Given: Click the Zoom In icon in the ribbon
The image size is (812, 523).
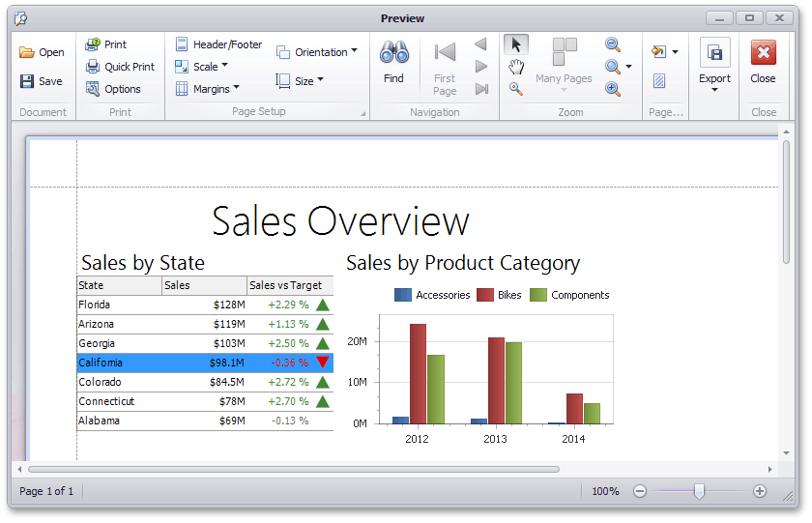Looking at the screenshot, I should [x=613, y=89].
